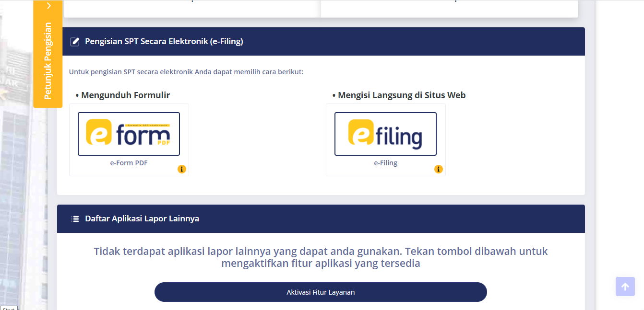Image resolution: width=644 pixels, height=310 pixels.
Task: Open the e-Form PDF logo image
Action: [129, 134]
